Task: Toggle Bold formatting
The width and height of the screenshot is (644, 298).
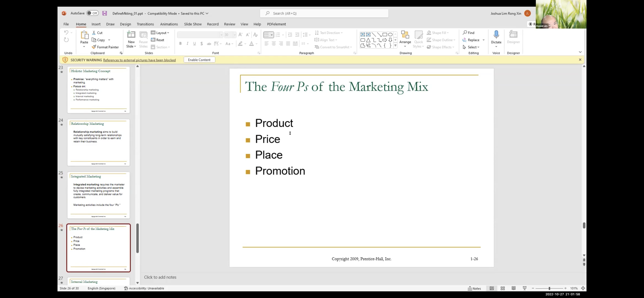Action: [x=180, y=44]
